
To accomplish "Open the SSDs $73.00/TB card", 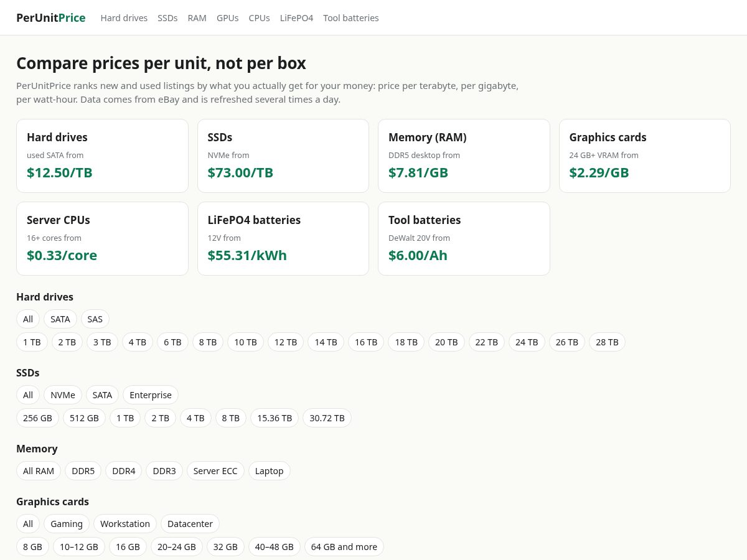I will coord(283,156).
